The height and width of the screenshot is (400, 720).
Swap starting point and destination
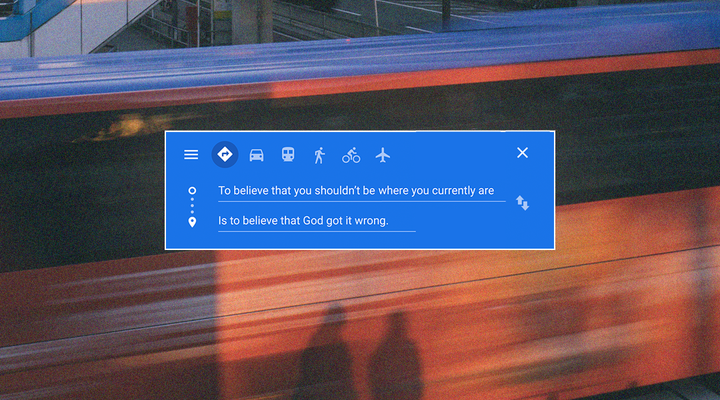point(522,203)
